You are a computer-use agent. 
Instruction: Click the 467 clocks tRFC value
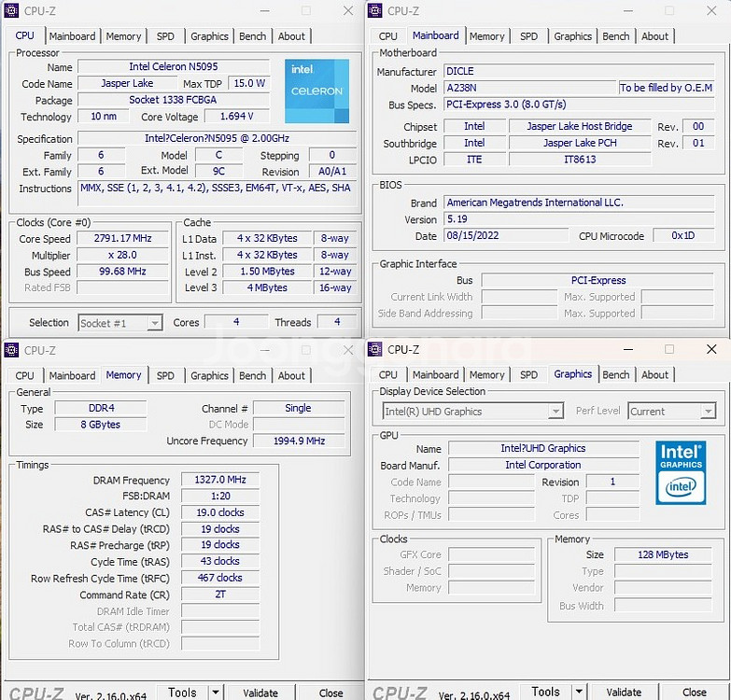point(220,578)
